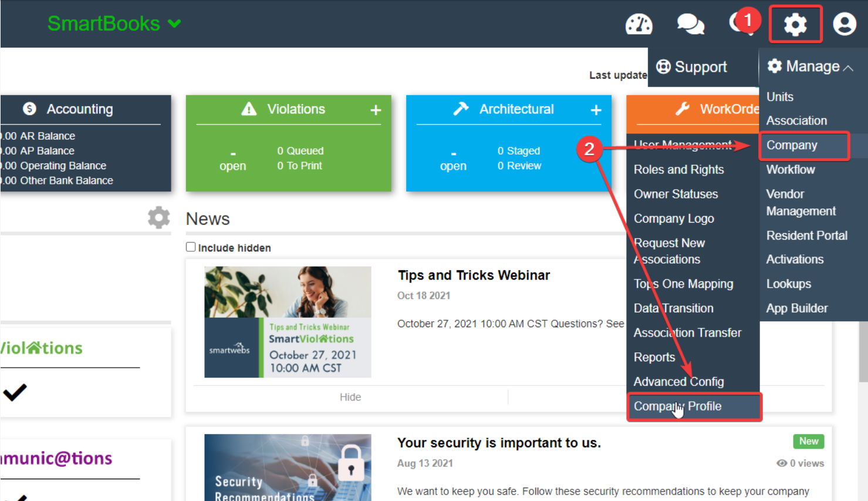Open the Tips and Tricks webinar thumbnail
Image resolution: width=868 pixels, height=501 pixels.
[x=288, y=322]
